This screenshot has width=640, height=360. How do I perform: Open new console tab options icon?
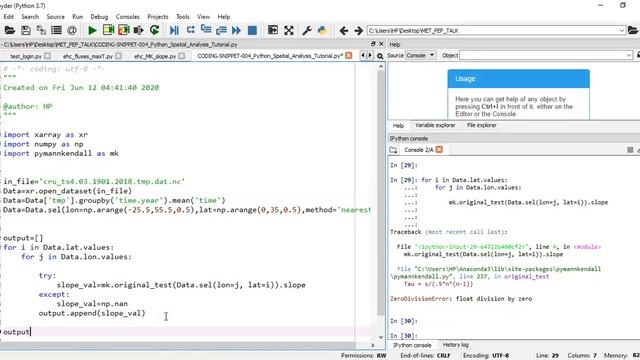point(393,150)
